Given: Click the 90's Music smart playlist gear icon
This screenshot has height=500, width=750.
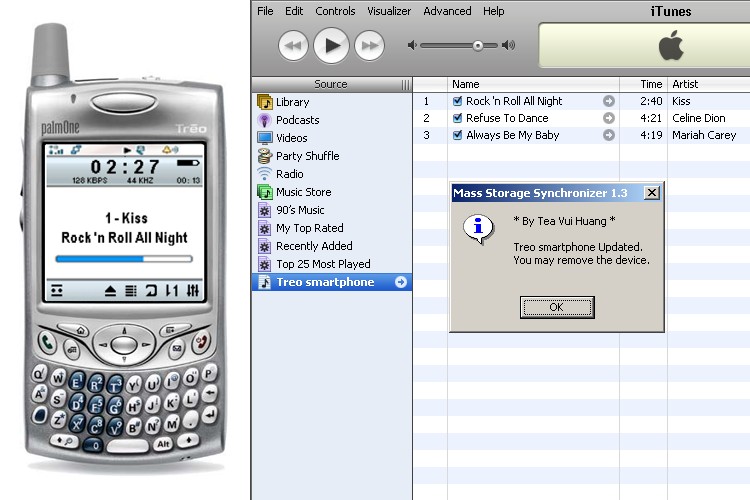Looking at the screenshot, I should pos(265,210).
